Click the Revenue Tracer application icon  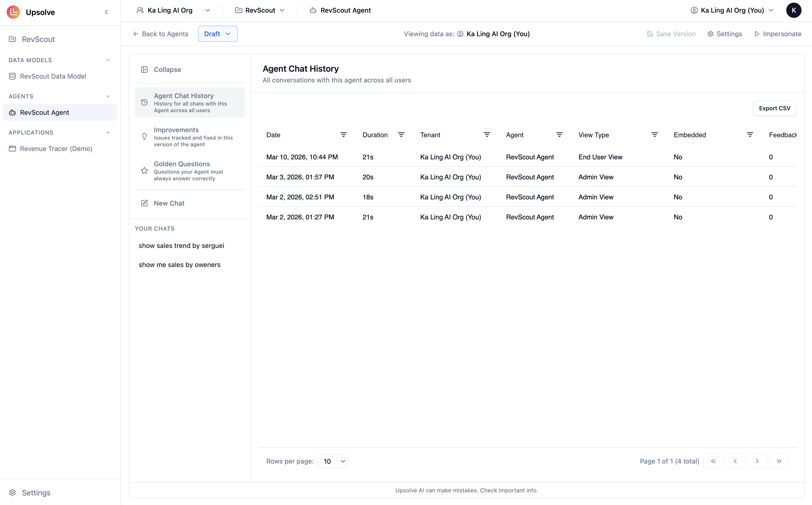point(12,149)
